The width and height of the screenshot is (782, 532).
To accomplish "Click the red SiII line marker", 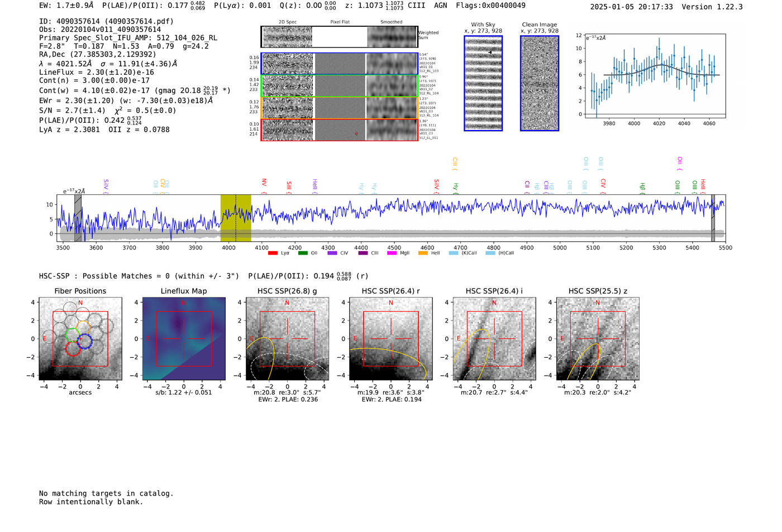I will tap(289, 188).
